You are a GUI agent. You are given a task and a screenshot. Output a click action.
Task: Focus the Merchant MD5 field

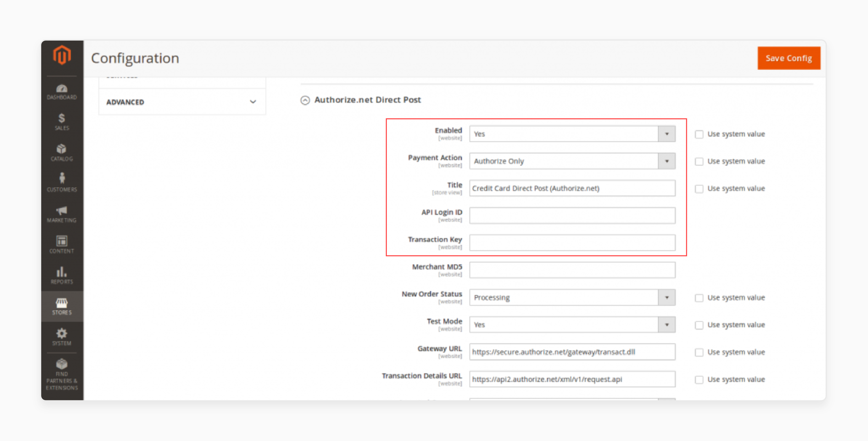click(x=572, y=270)
